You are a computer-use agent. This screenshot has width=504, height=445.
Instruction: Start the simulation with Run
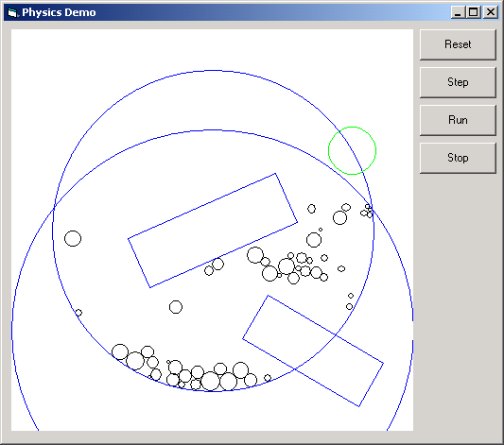[x=458, y=120]
